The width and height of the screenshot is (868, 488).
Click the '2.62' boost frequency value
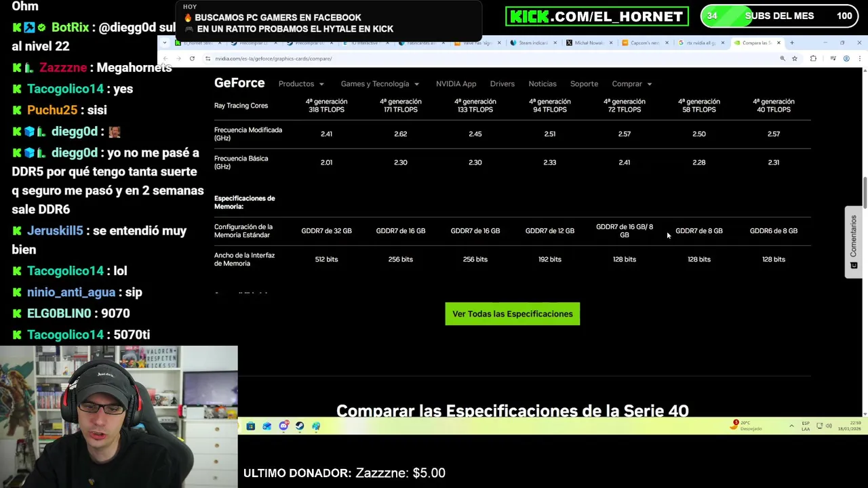(401, 134)
